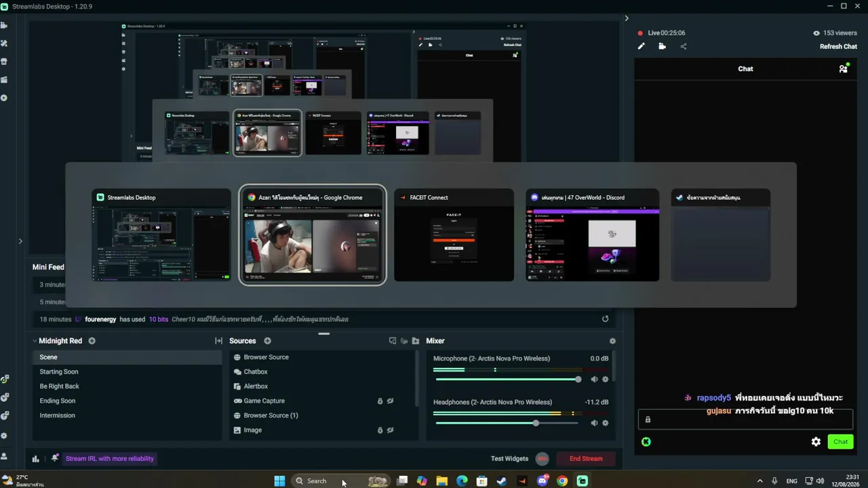Viewport: 868px width, 488px height.
Task: Switch to the Ending Soon scene
Action: 127,401
